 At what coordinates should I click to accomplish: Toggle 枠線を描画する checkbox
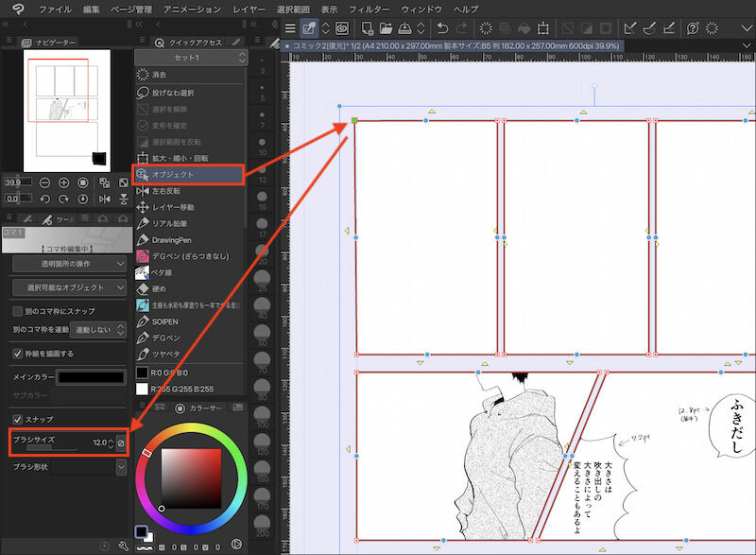(18, 354)
